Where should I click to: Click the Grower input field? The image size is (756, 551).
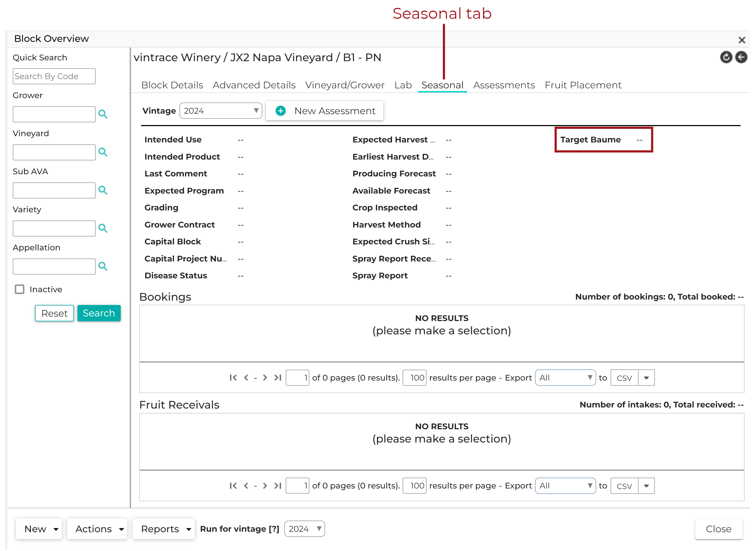click(54, 114)
